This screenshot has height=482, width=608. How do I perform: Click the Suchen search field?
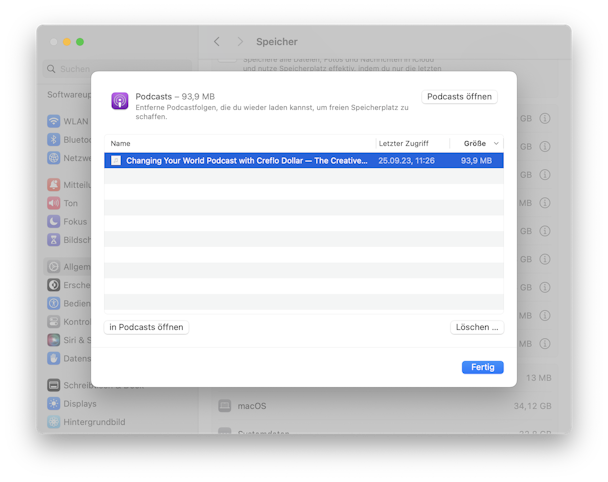pyautogui.click(x=117, y=69)
